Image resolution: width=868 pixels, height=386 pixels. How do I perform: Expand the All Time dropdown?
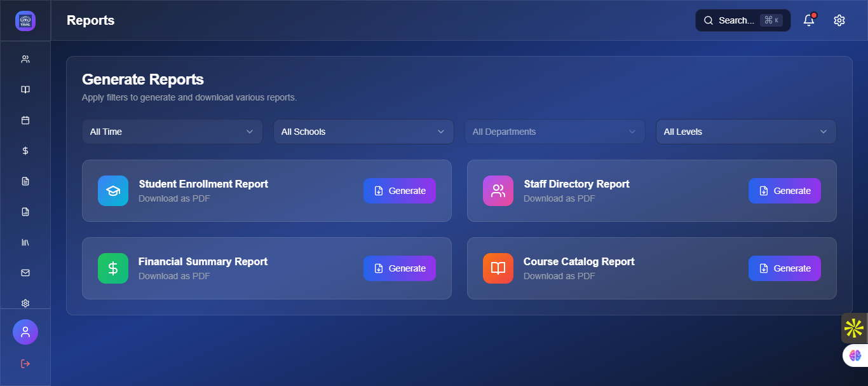tap(172, 132)
